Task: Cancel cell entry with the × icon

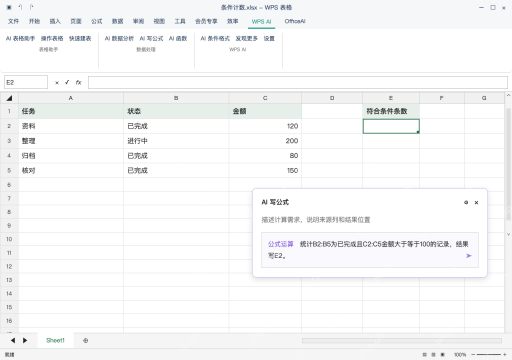Action: (57, 83)
